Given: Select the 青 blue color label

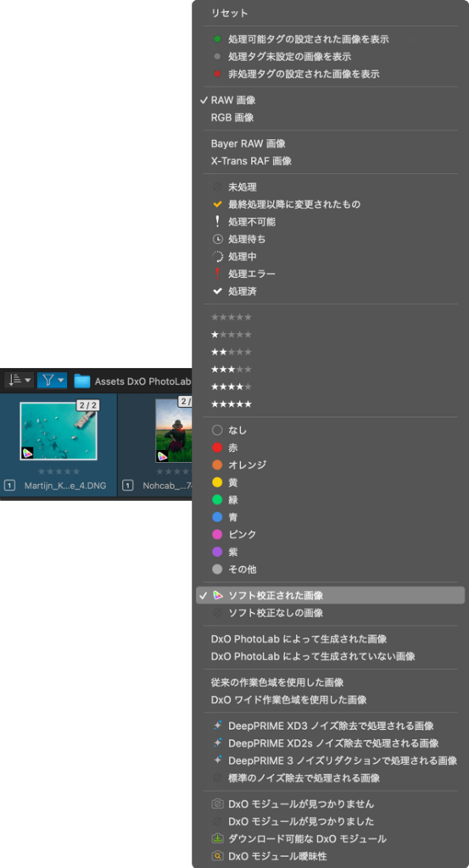Looking at the screenshot, I should click(330, 516).
